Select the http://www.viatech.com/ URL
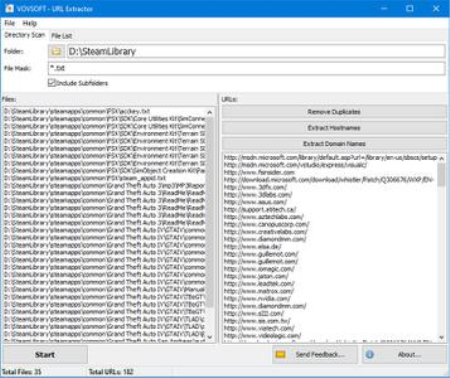 coord(259,328)
